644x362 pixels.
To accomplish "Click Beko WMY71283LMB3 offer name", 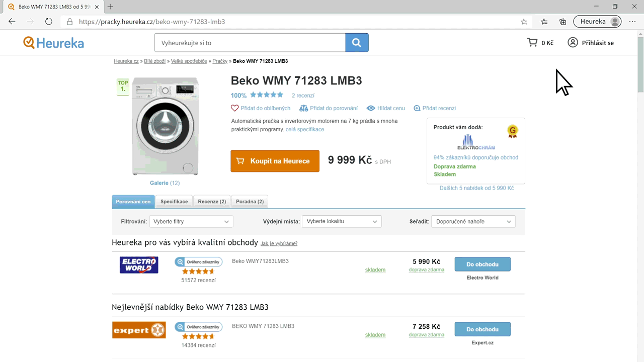I will pyautogui.click(x=260, y=261).
